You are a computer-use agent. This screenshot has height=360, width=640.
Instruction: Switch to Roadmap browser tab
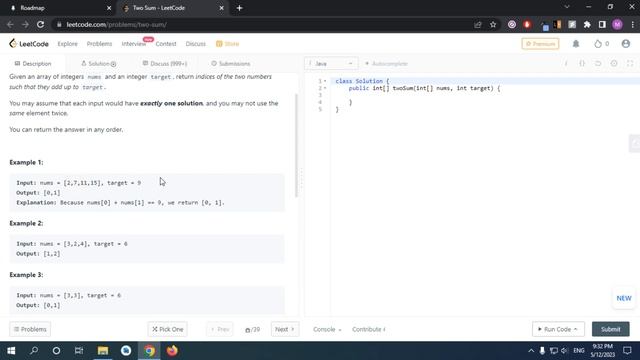click(60, 8)
